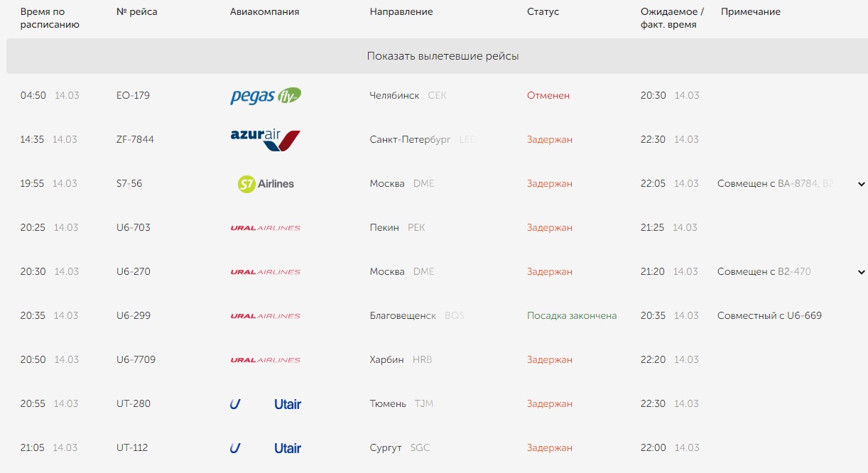Click the Azur Air airline logo

tap(266, 140)
